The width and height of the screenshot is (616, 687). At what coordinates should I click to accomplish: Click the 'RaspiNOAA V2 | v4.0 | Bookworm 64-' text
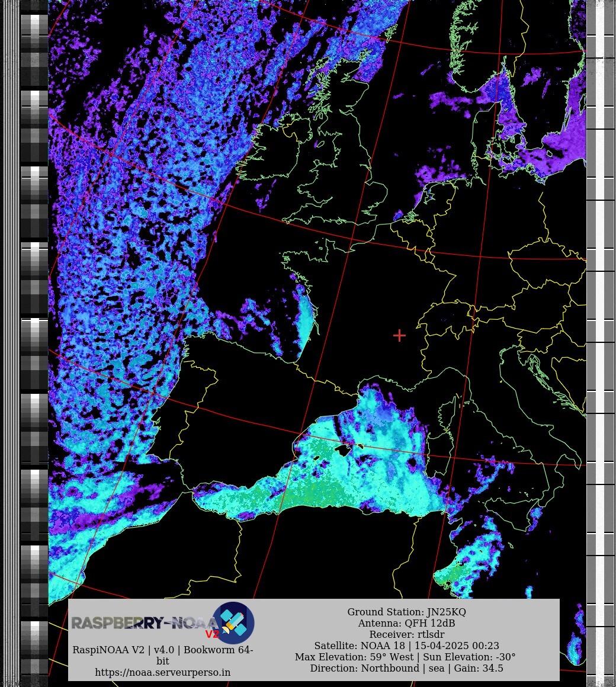(162, 650)
